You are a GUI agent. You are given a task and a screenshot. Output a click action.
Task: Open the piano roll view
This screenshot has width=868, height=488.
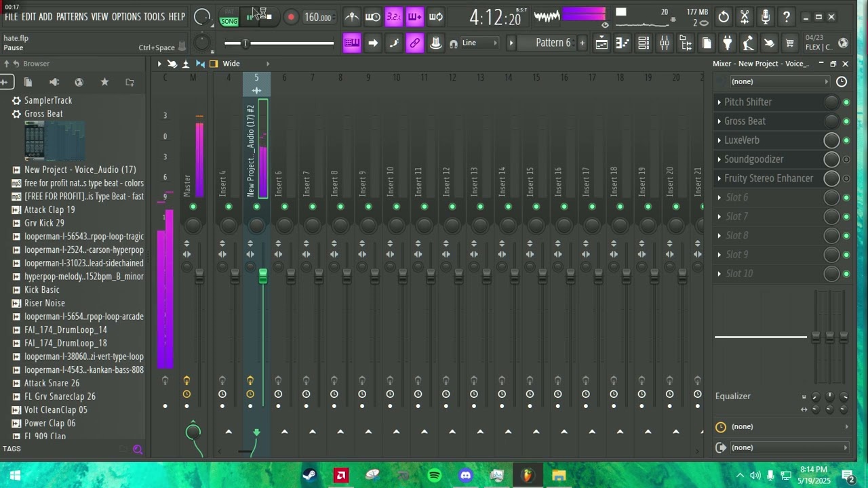pyautogui.click(x=623, y=43)
